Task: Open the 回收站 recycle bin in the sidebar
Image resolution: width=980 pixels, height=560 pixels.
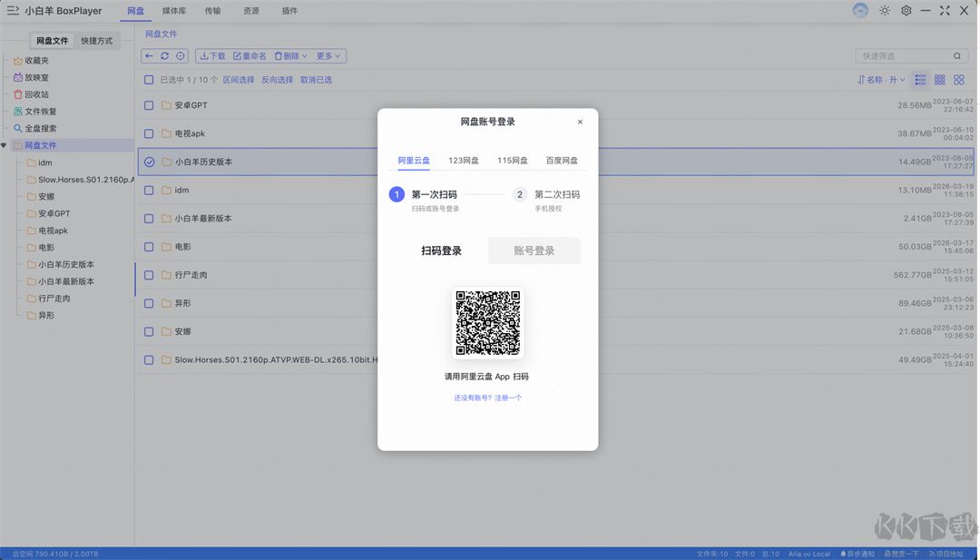Action: tap(31, 94)
